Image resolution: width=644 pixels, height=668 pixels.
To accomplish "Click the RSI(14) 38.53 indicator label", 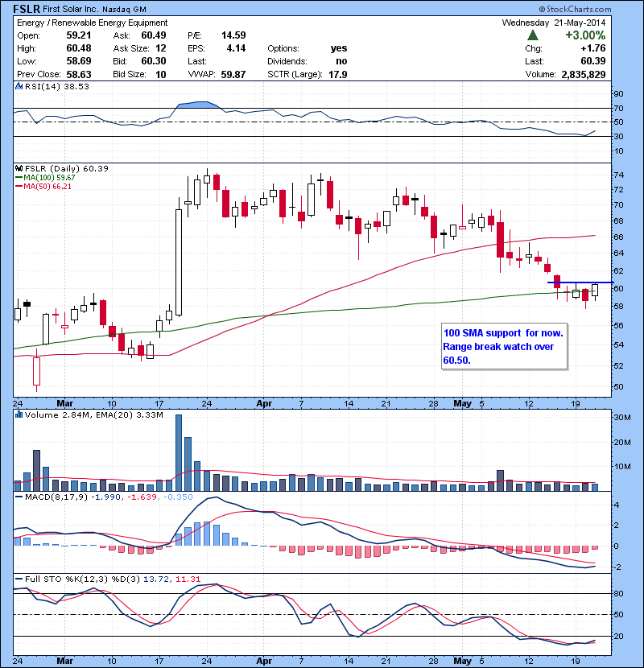I will coord(56,86).
